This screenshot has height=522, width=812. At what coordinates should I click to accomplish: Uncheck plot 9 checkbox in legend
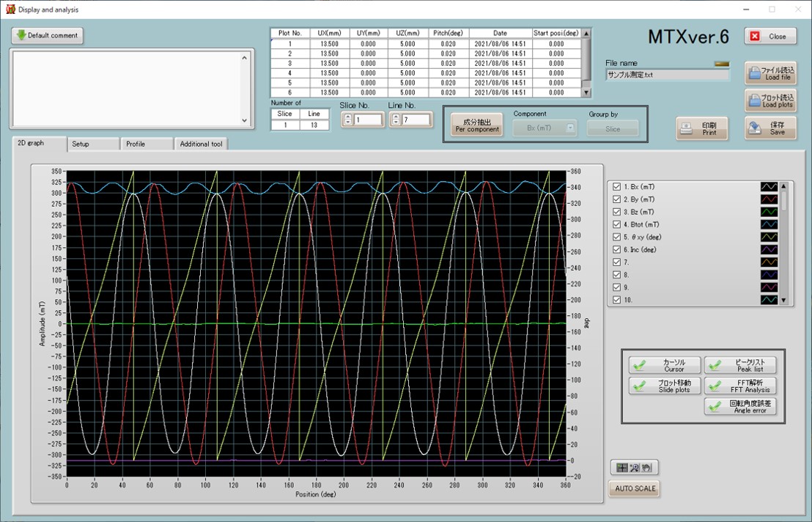point(616,287)
